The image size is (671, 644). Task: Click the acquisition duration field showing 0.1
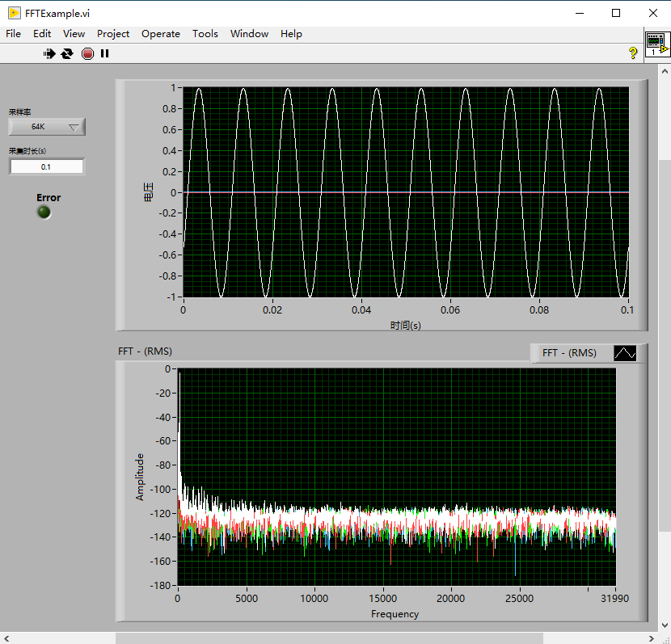point(46,166)
